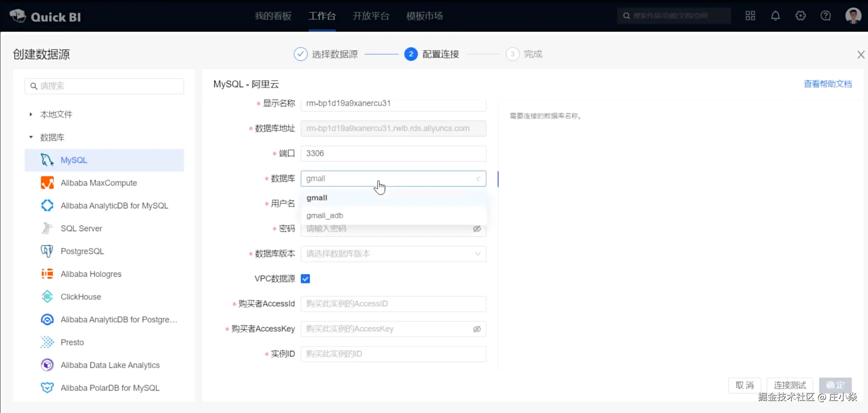This screenshot has height=413, width=868.
Task: Uncheck the VPC数据源 checkbox
Action: click(305, 279)
